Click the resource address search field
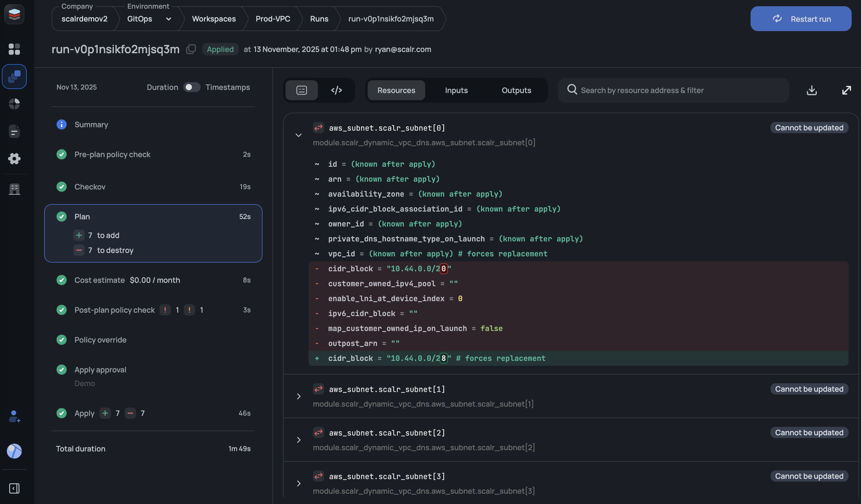Screen dimensions: 861x504 pos(680,90)
